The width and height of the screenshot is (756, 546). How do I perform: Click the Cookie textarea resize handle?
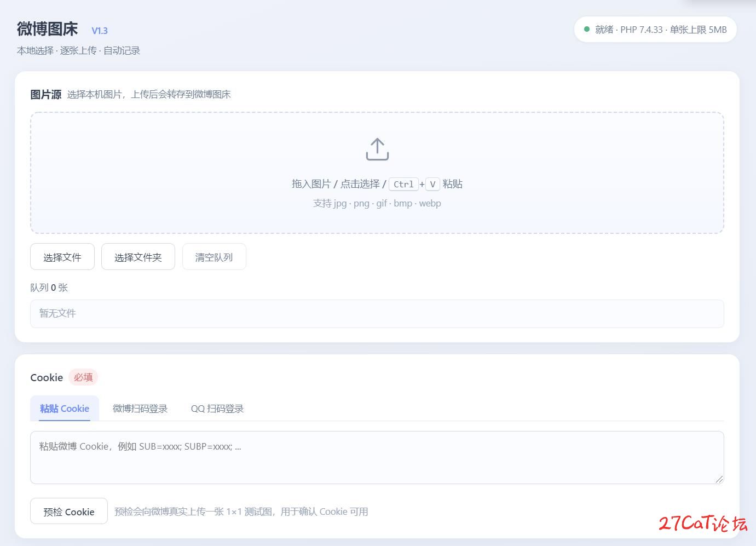click(x=719, y=479)
